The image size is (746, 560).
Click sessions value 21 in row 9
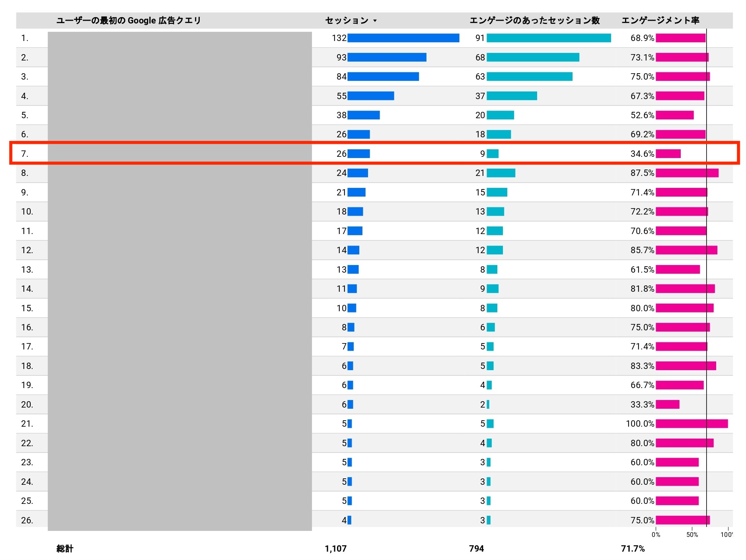(341, 193)
